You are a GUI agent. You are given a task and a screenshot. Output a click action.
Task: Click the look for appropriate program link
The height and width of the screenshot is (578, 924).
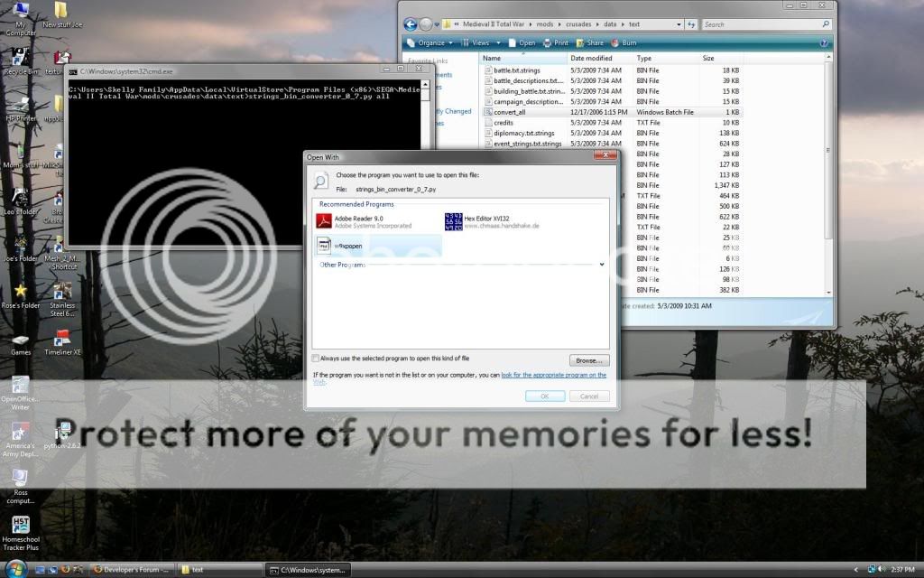(x=553, y=375)
